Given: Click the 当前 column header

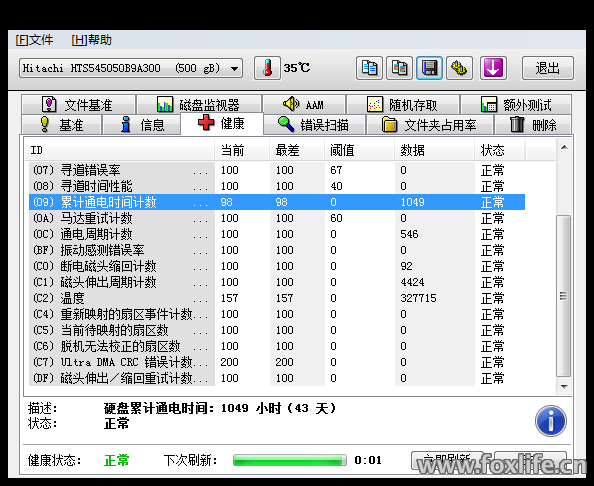Looking at the screenshot, I should 242,150.
